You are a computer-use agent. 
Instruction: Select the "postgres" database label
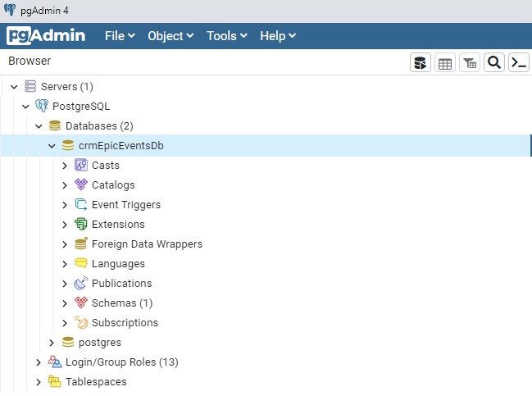(x=100, y=343)
